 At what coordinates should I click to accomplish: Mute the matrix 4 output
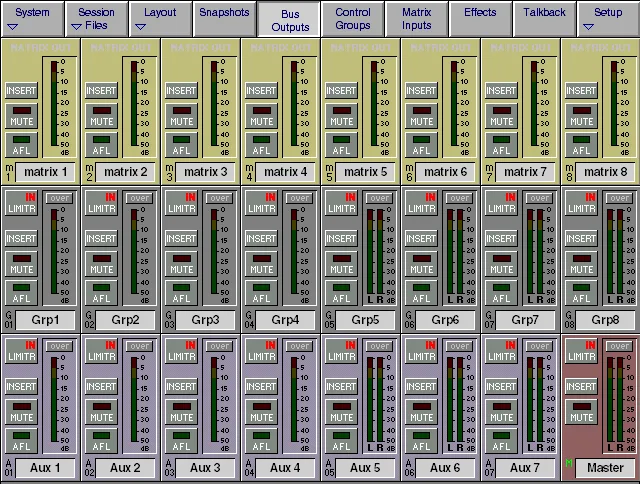point(262,116)
